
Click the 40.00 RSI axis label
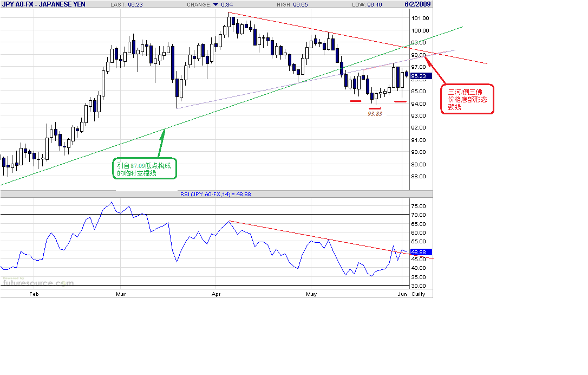coord(419,268)
